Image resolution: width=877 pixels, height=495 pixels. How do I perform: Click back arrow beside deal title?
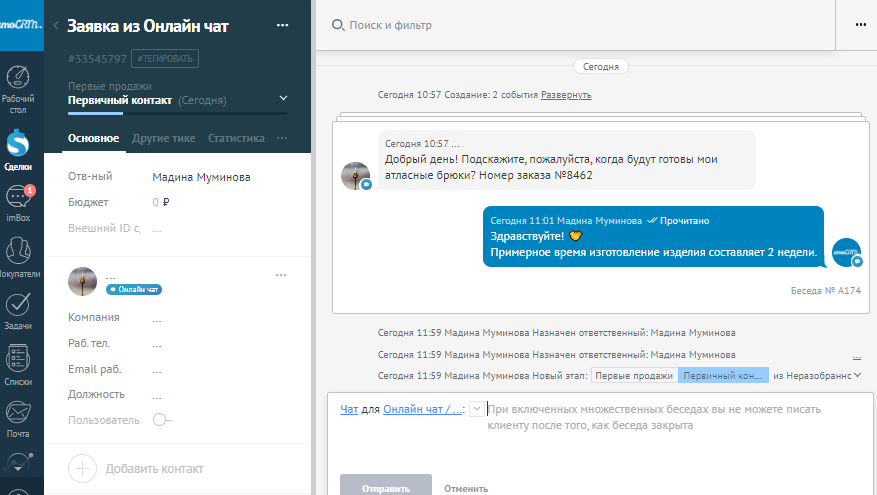point(55,26)
